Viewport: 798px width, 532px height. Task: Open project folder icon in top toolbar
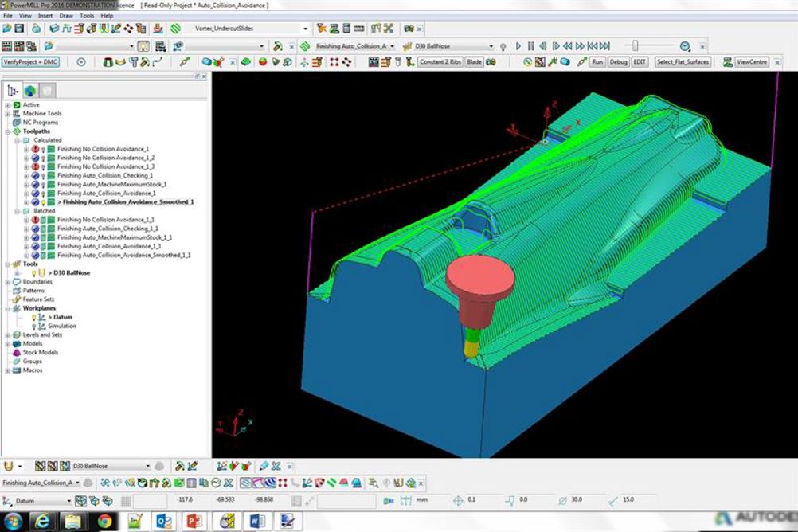point(7,29)
